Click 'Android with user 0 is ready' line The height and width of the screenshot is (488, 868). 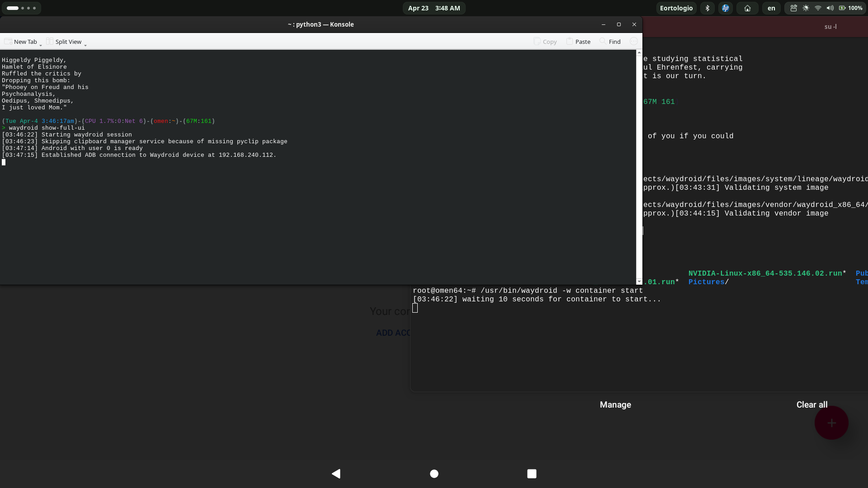[x=72, y=148]
